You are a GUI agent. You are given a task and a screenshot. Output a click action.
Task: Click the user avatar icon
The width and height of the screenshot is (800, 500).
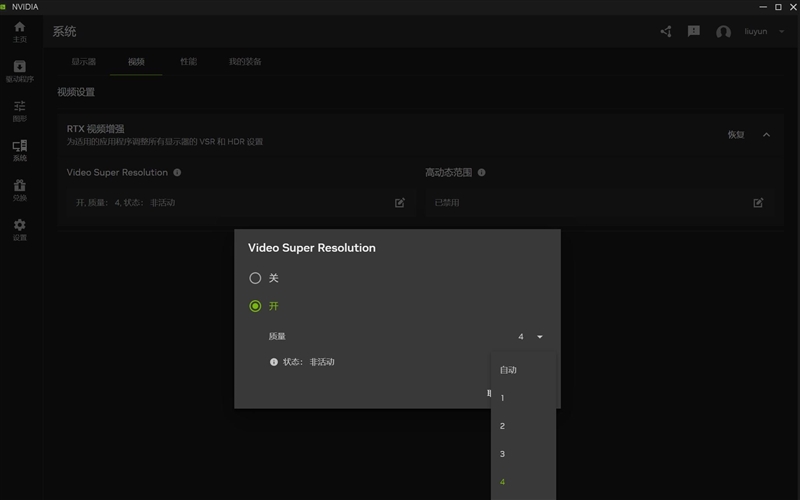click(x=723, y=32)
